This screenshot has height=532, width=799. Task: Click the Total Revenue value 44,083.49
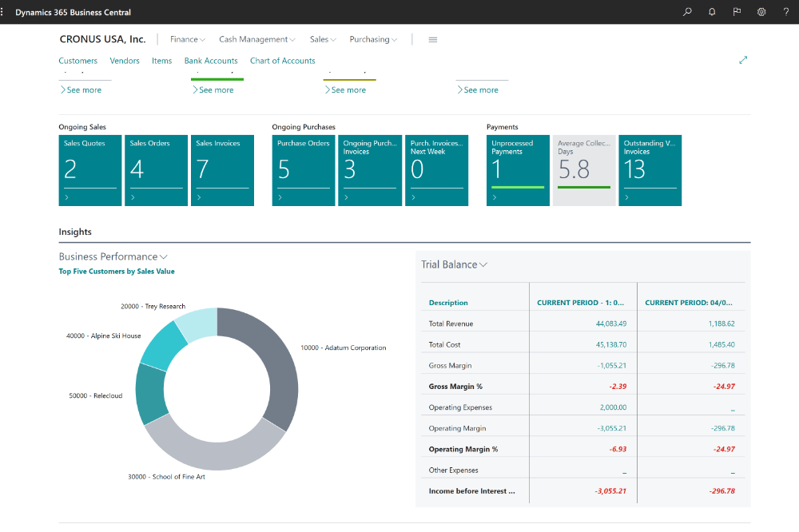point(611,324)
